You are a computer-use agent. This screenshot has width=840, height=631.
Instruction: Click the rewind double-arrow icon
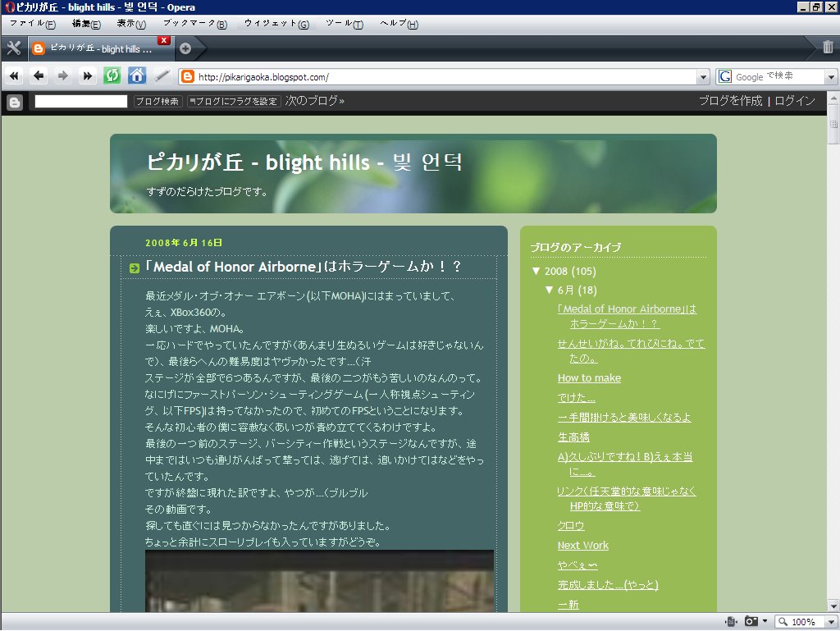(x=13, y=75)
